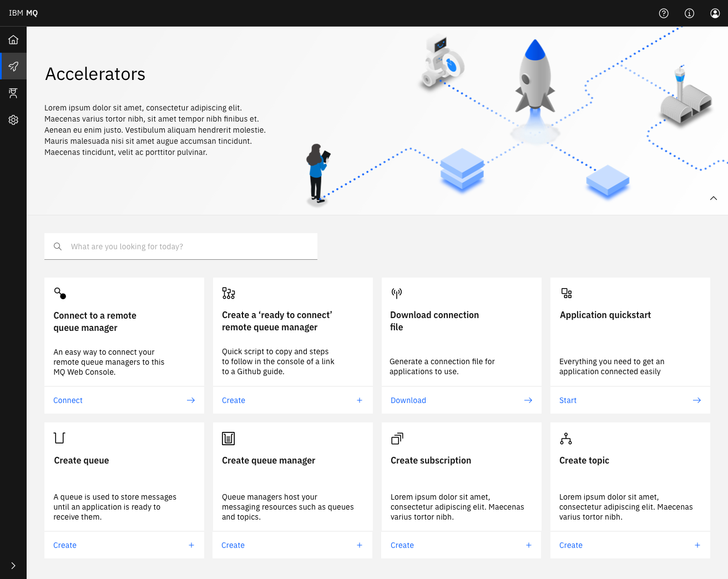The height and width of the screenshot is (579, 728).
Task: Open the queue managers sidebar icon
Action: tap(13, 93)
